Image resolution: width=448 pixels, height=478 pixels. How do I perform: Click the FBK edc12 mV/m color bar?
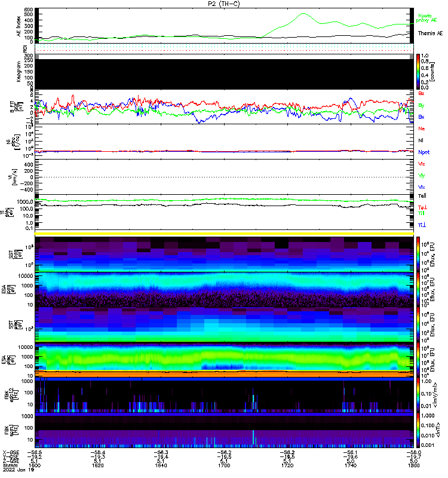[418, 395]
